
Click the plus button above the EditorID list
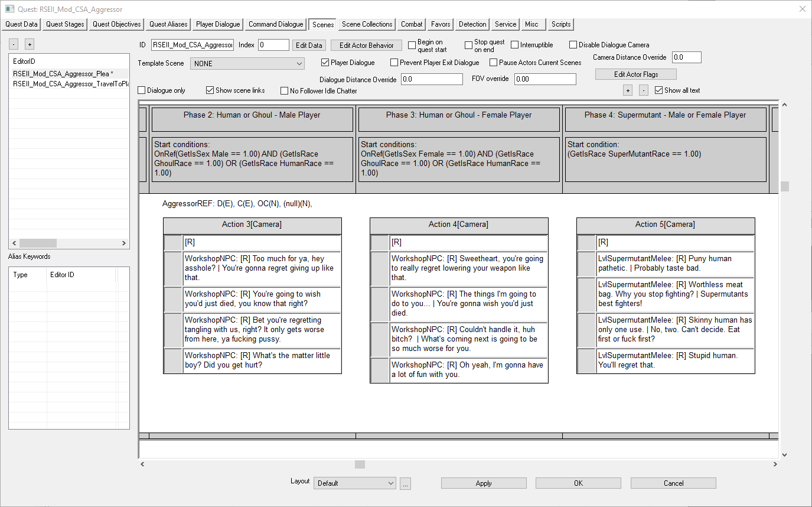(30, 44)
